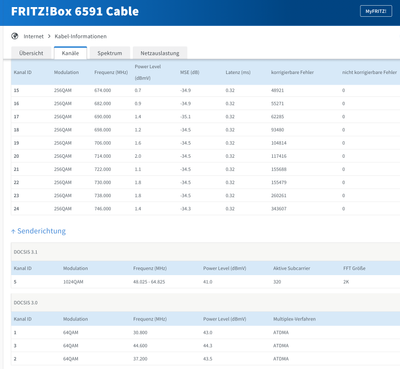Click error count 48921 in channel 15
This screenshot has height=369, width=400.
click(277, 90)
